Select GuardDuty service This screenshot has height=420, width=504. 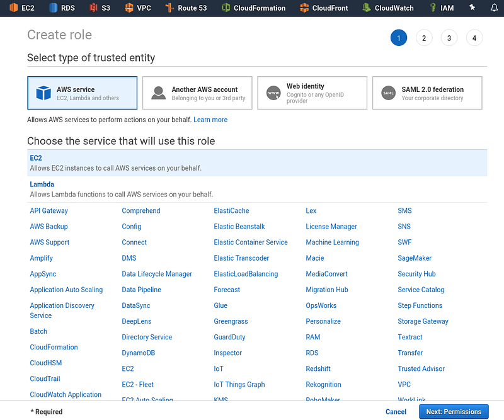coord(229,337)
